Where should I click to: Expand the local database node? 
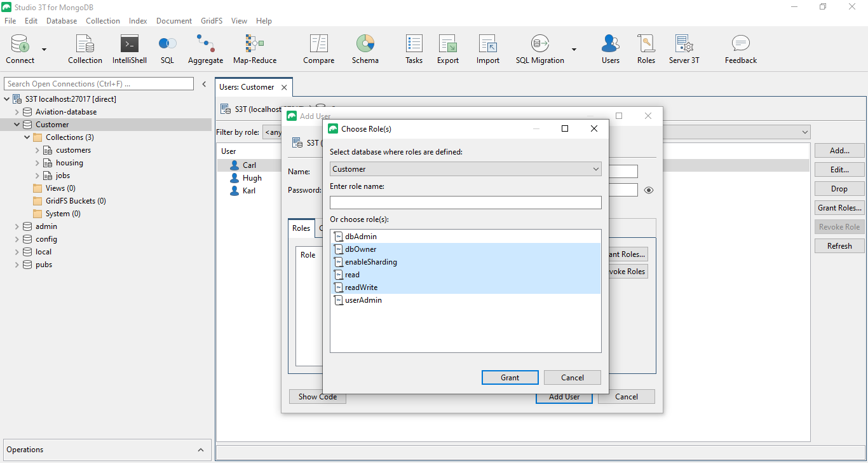pyautogui.click(x=17, y=252)
